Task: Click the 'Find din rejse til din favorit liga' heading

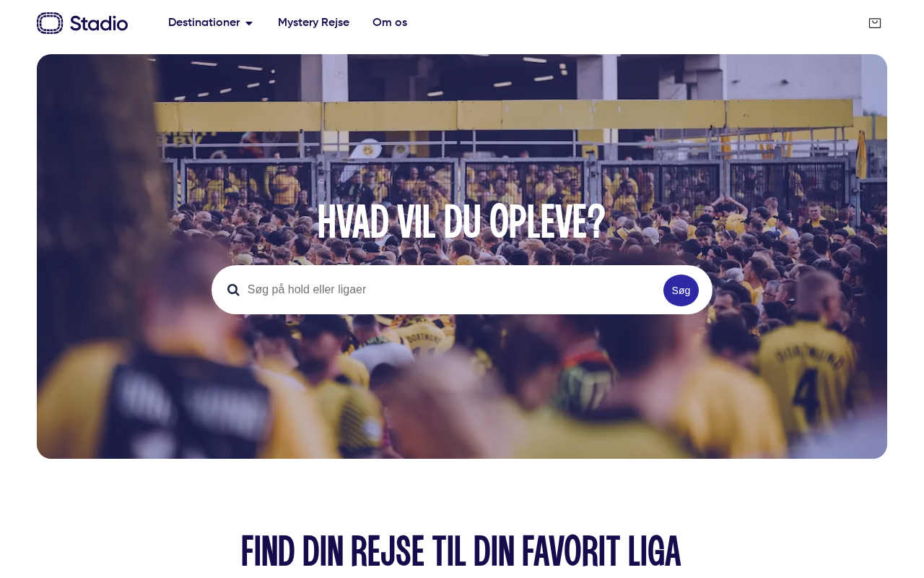Action: (461, 552)
